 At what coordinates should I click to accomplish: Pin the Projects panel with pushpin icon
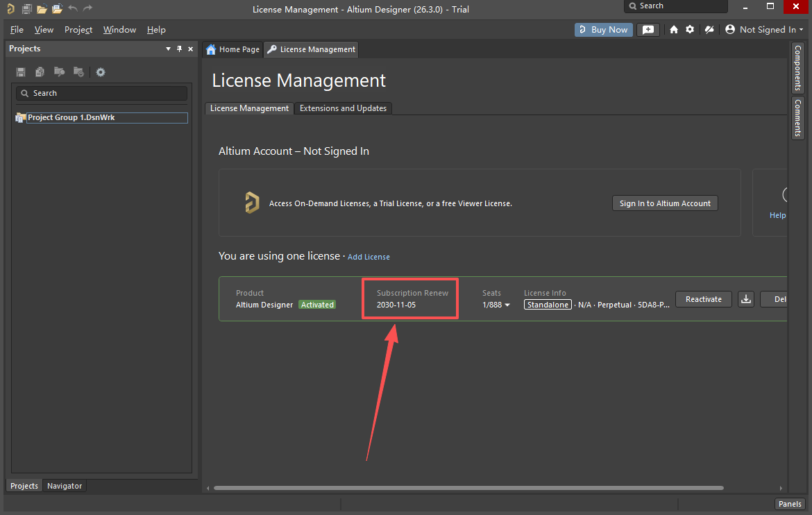(x=179, y=49)
